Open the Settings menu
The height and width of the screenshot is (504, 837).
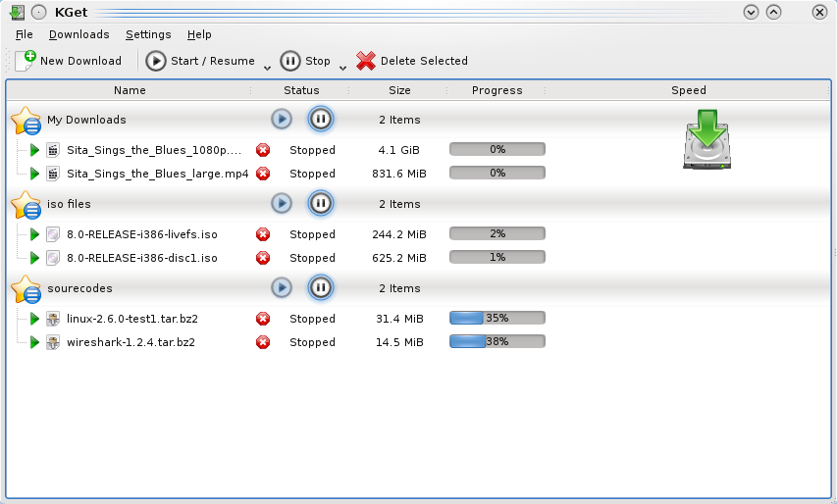(148, 34)
